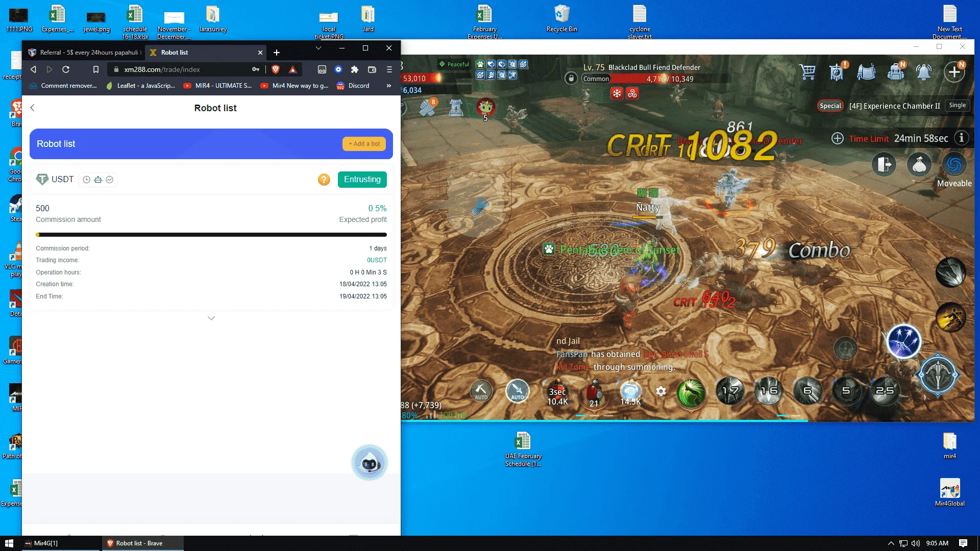Toggle the Peaceful PK mode
The width and height of the screenshot is (980, 551).
point(454,64)
